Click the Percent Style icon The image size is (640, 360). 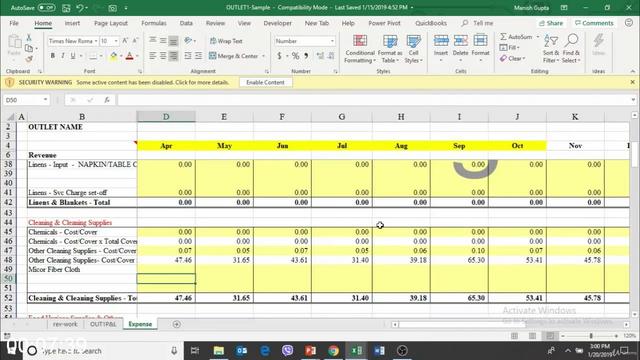point(295,56)
